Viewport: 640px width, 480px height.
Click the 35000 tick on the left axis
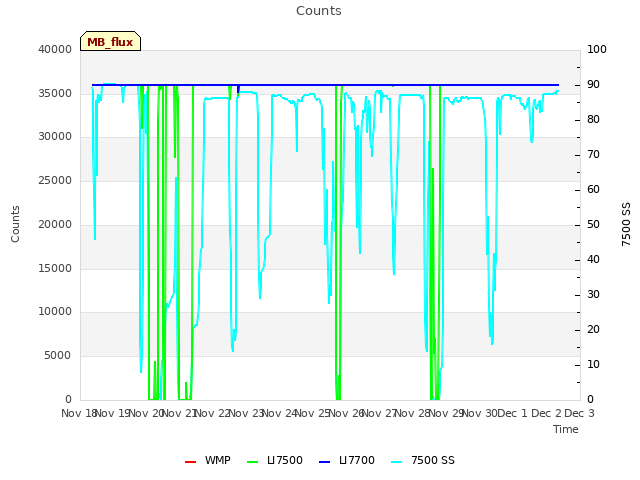(x=55, y=93)
